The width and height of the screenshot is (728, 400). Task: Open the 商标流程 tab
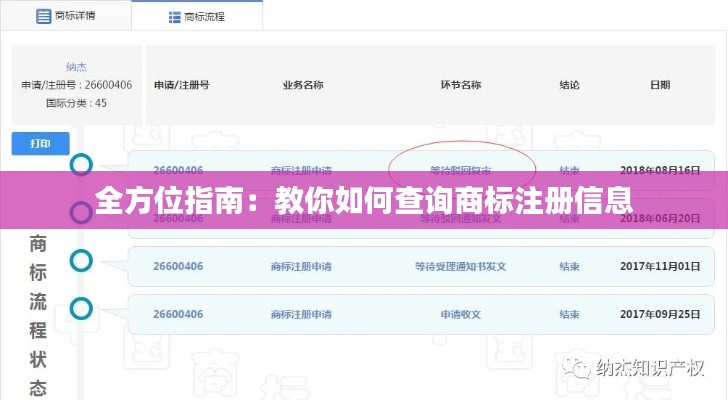(x=197, y=16)
